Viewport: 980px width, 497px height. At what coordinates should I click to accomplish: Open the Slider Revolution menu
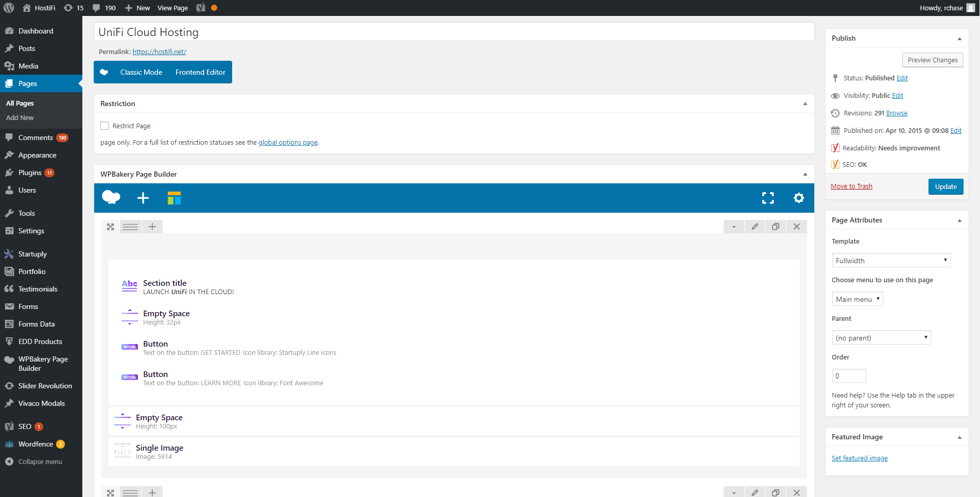point(41,386)
